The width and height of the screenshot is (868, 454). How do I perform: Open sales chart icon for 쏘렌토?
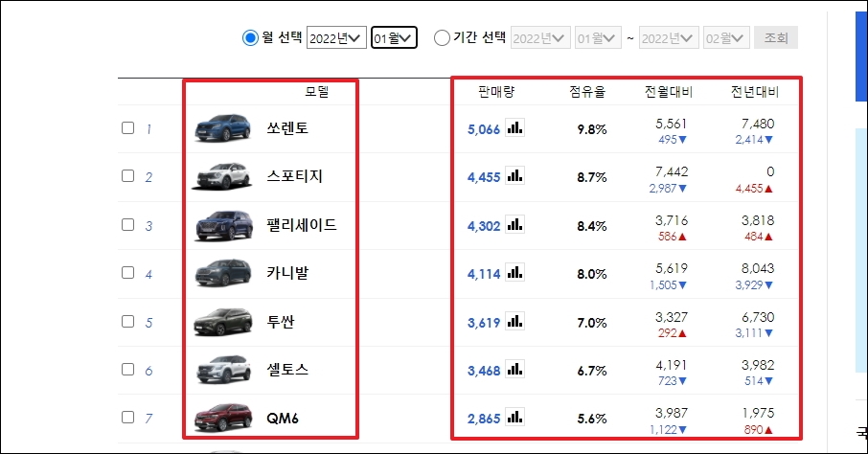(514, 128)
